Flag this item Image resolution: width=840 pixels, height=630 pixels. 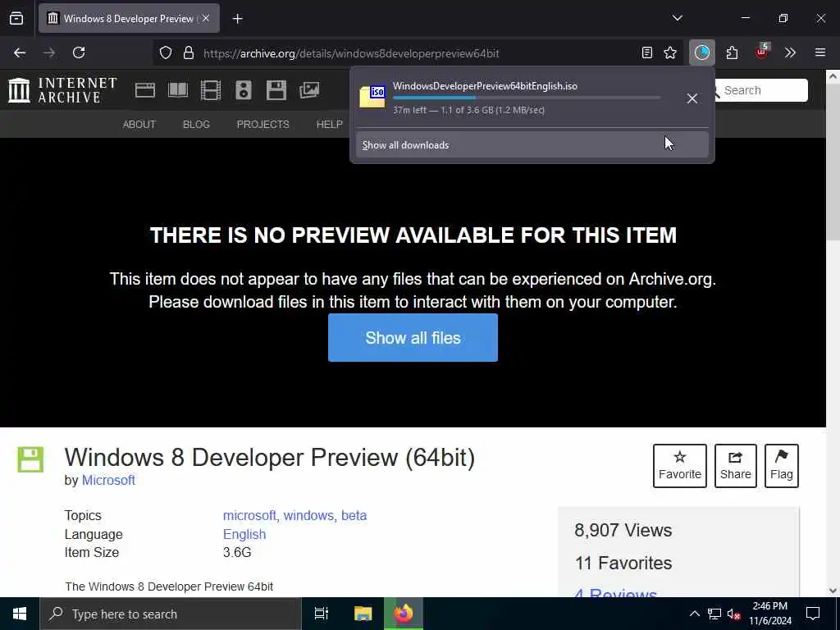tap(782, 466)
